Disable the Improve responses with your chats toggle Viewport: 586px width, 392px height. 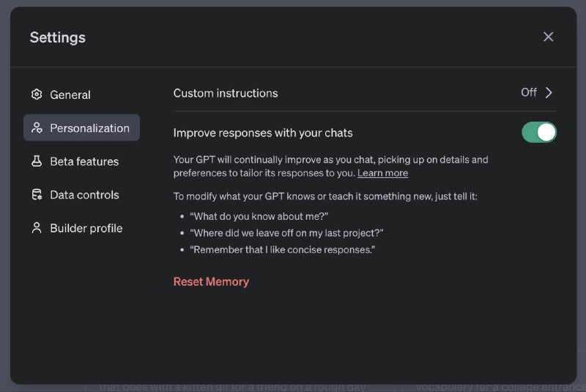click(x=538, y=133)
